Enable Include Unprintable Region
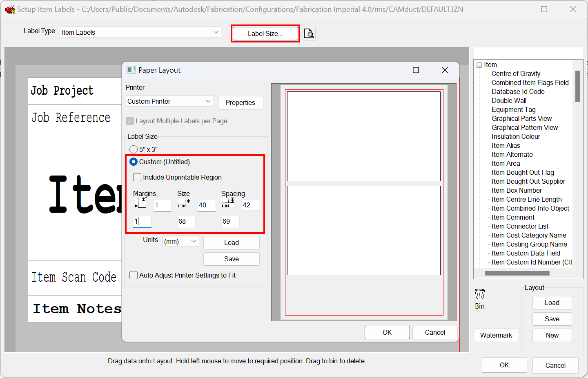The image size is (588, 378). [137, 177]
